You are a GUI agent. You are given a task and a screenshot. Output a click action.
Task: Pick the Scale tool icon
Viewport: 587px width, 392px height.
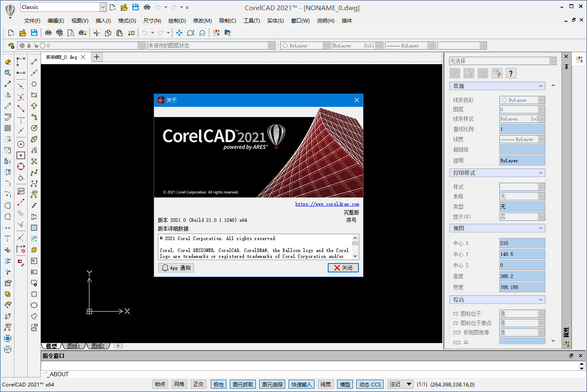point(8,150)
